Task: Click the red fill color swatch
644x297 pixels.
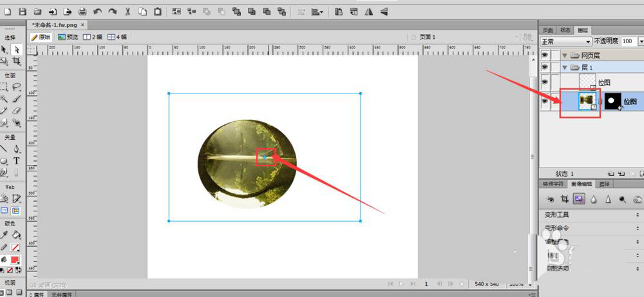Action: tap(15, 259)
